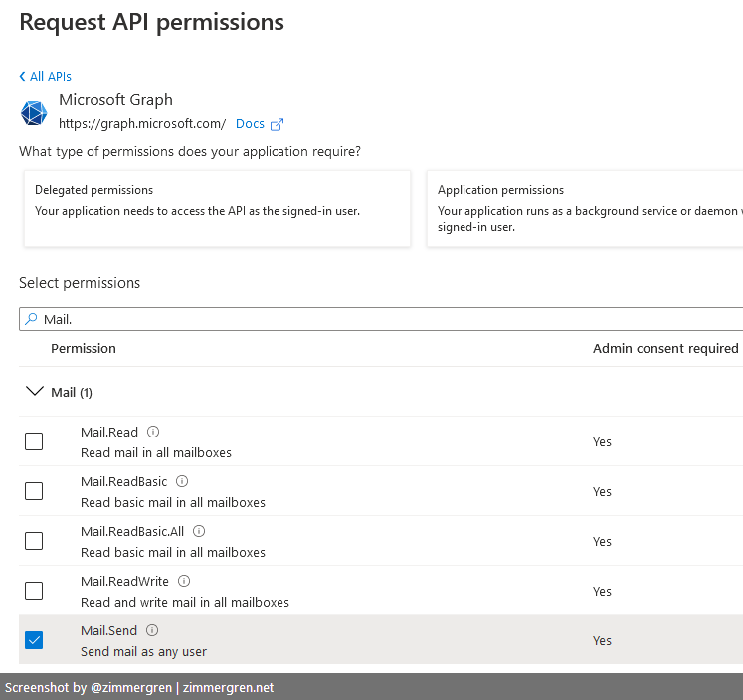The image size is (743, 700).
Task: Click the Yes value in Mail.ReadBasic row
Action: [x=602, y=491]
